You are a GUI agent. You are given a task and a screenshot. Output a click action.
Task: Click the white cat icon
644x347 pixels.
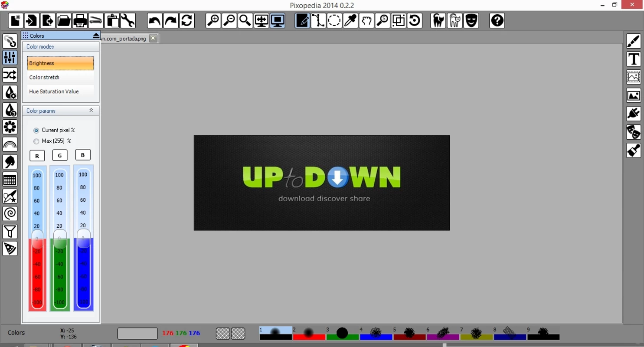(455, 20)
